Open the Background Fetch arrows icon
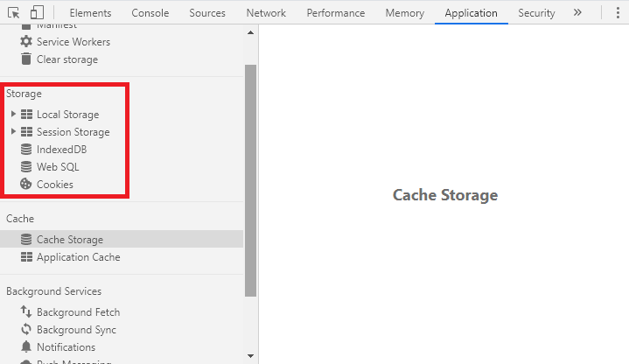The height and width of the screenshot is (364, 629). click(x=26, y=311)
